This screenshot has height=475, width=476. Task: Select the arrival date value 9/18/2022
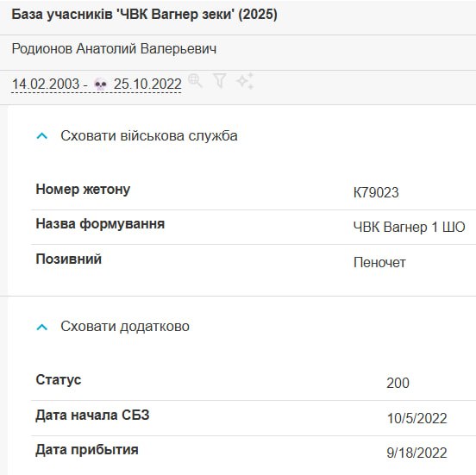tap(416, 453)
